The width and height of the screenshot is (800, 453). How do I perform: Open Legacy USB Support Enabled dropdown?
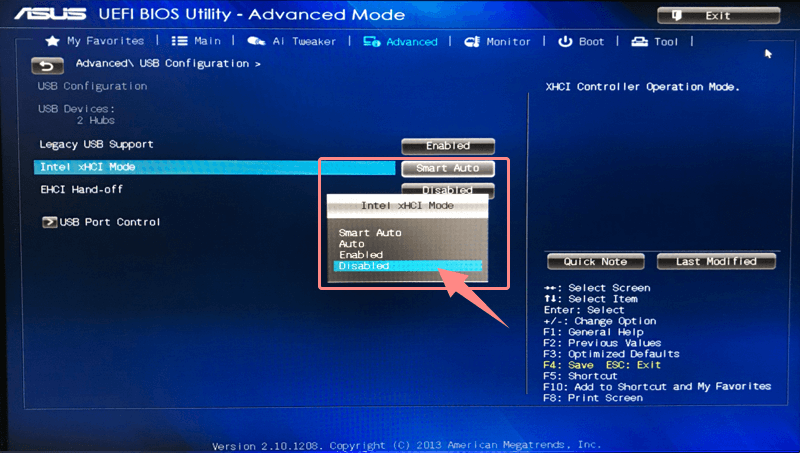tap(448, 146)
